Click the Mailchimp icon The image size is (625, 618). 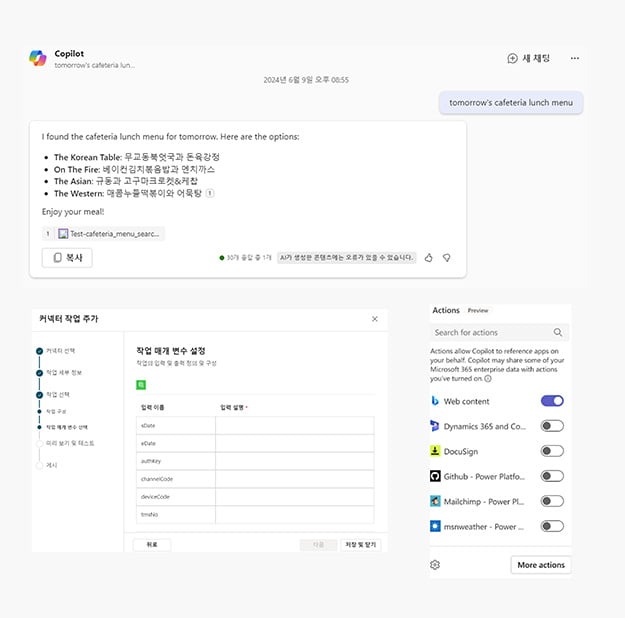point(435,501)
